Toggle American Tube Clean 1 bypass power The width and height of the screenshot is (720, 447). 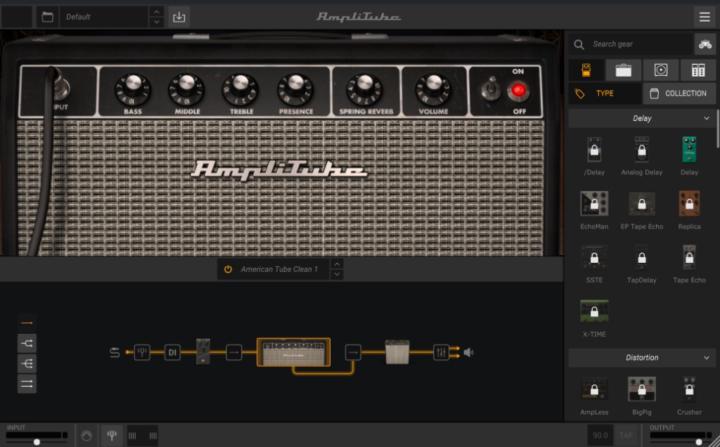[x=228, y=269]
